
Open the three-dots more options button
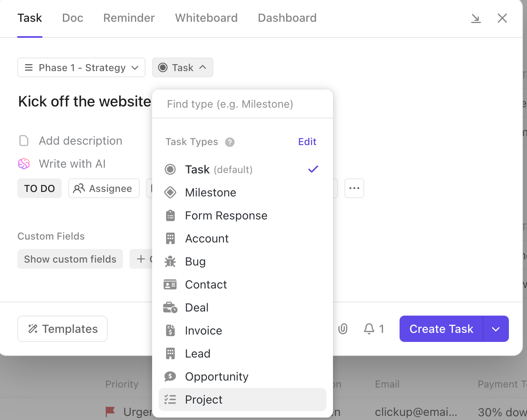354,188
